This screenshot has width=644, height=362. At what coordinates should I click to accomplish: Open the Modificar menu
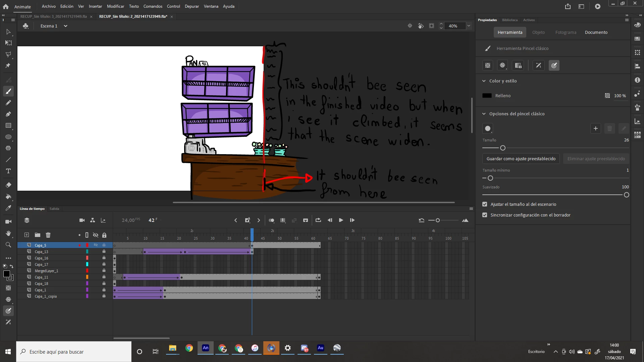coord(115,6)
